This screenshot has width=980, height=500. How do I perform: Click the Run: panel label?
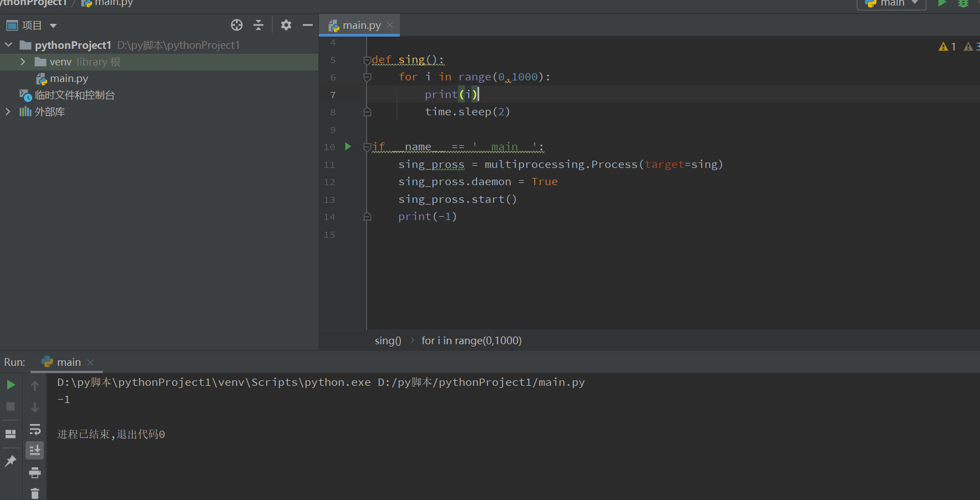(x=14, y=362)
